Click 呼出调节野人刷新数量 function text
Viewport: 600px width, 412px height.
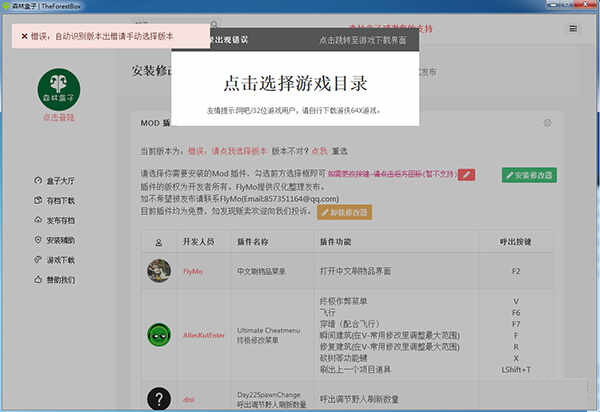(359, 399)
